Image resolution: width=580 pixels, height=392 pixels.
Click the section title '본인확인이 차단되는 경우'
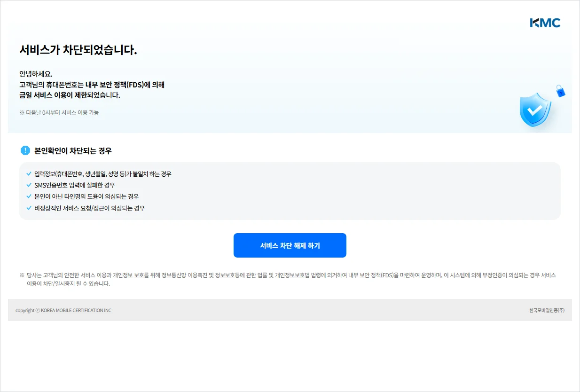point(73,151)
